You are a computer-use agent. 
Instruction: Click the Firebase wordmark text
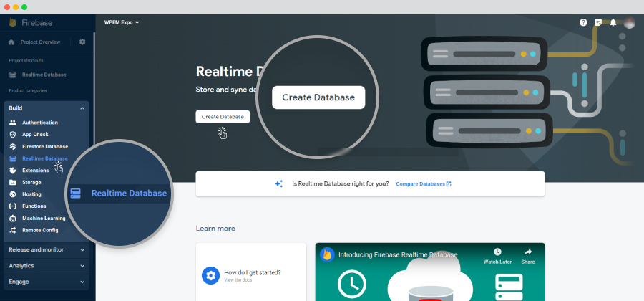click(x=37, y=23)
